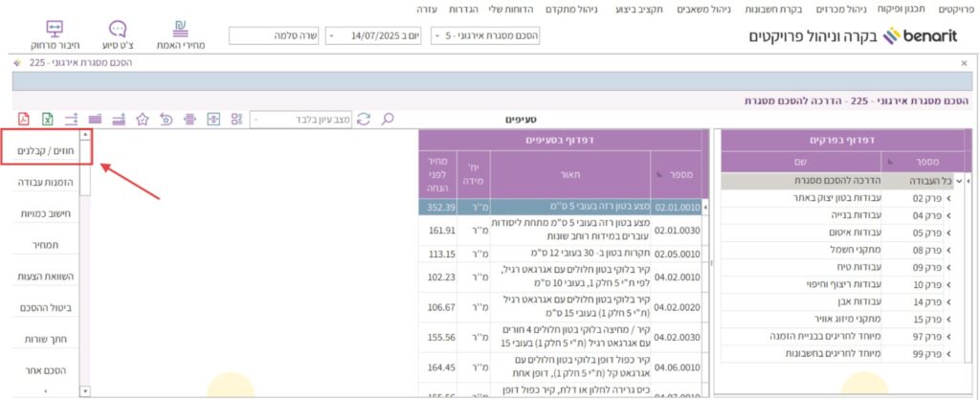
Task: Open מחירי האמת price list
Action: pos(181,35)
